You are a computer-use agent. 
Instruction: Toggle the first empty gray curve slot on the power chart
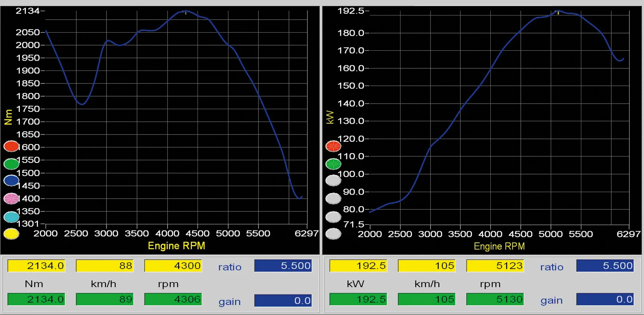(x=333, y=180)
